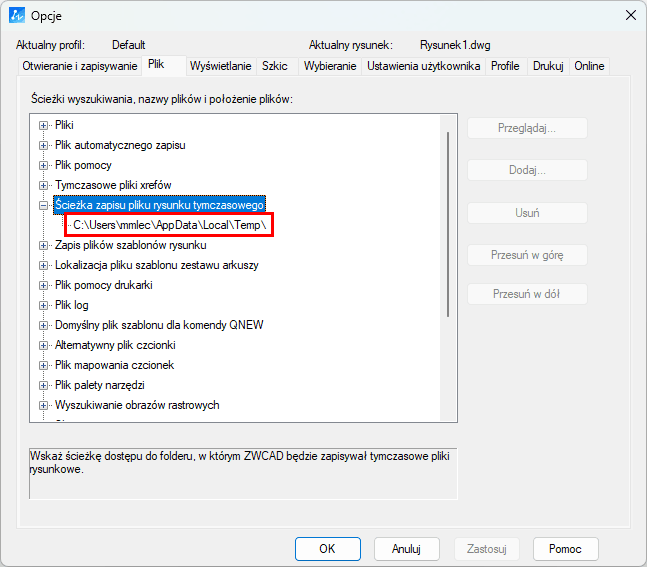
Task: Click the OK button
Action: click(327, 549)
